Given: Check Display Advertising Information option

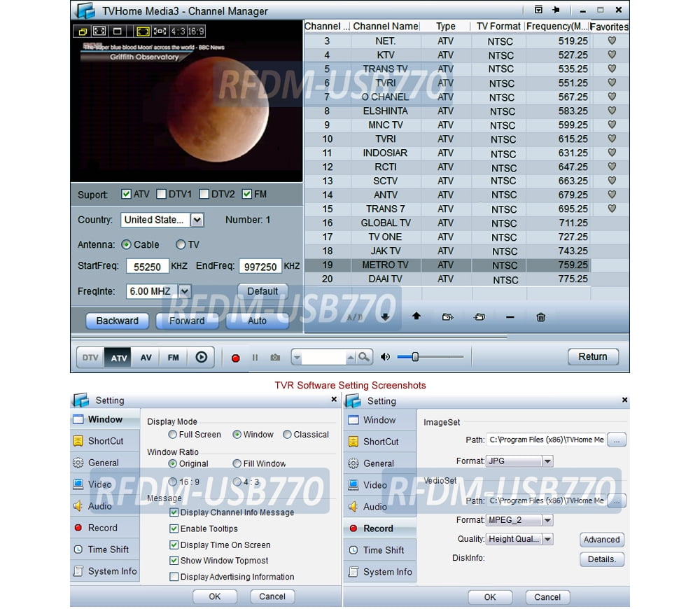Looking at the screenshot, I should coord(174,577).
